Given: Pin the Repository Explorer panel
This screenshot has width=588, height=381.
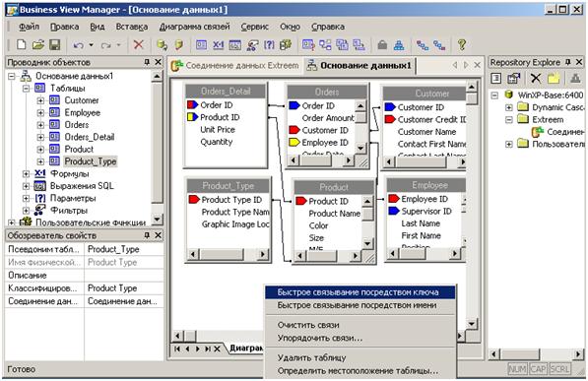Looking at the screenshot, I should pyautogui.click(x=568, y=62).
